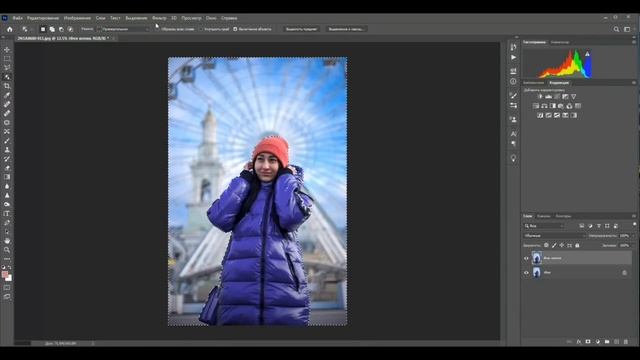Open the Фильтр menu
This screenshot has height=360, width=640.
pyautogui.click(x=159, y=18)
